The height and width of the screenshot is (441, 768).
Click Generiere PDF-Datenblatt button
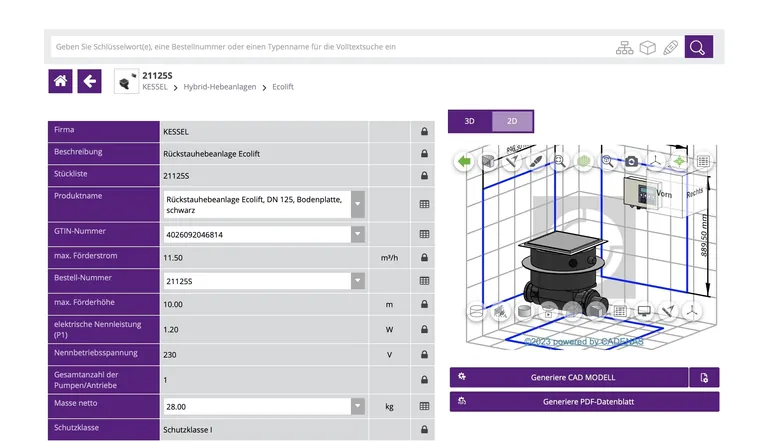(584, 402)
